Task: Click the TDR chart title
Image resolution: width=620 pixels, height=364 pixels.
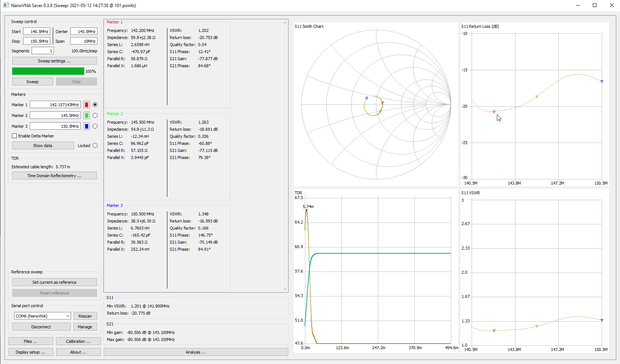Action: [x=298, y=193]
